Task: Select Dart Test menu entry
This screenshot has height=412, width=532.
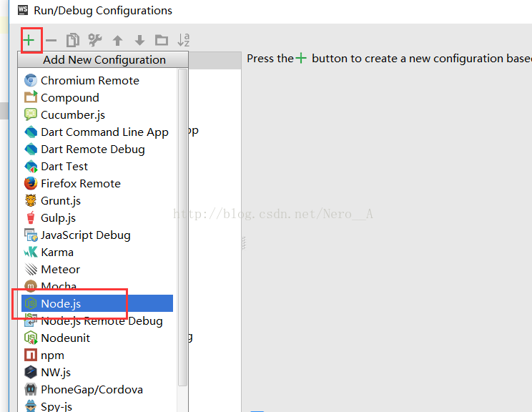Action: 99,166
